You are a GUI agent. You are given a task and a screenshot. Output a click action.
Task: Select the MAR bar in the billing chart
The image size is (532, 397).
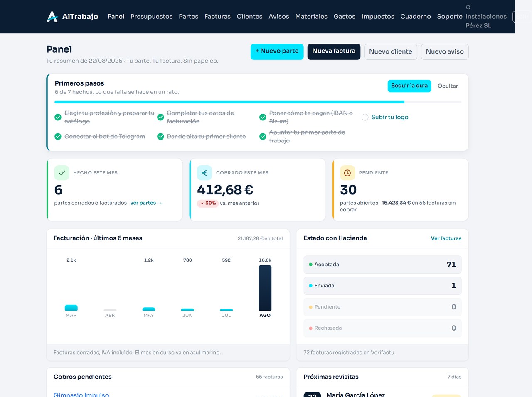71,308
